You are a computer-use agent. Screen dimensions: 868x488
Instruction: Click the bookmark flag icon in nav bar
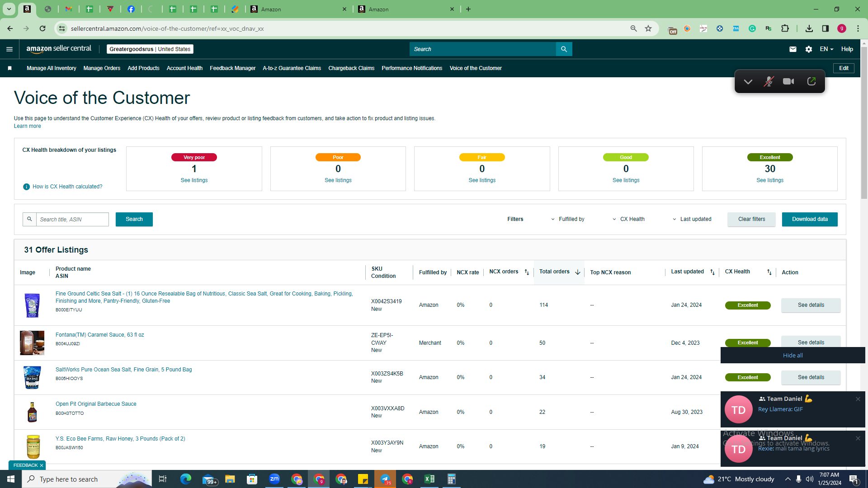point(9,68)
